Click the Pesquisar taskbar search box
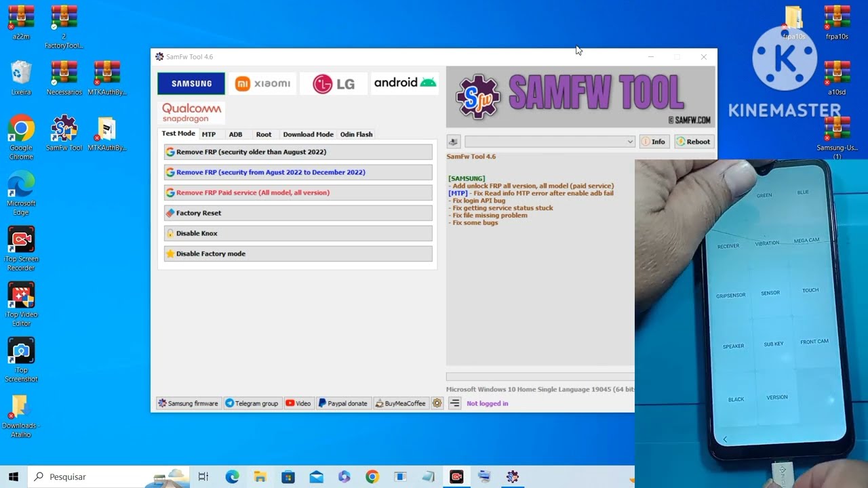 click(x=108, y=476)
